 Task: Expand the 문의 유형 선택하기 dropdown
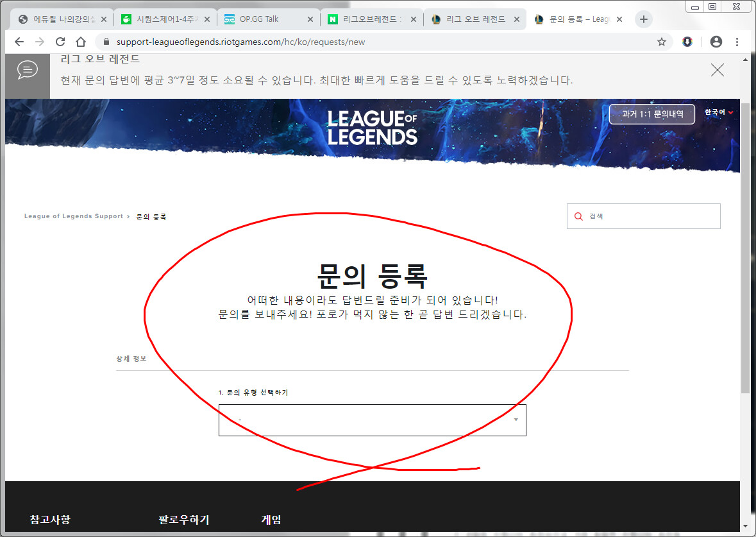point(372,420)
